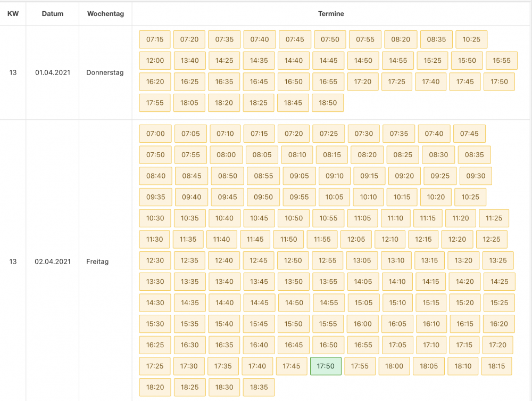Select the 11:25 appointment on Freitag
532x401 pixels.
point(494,218)
